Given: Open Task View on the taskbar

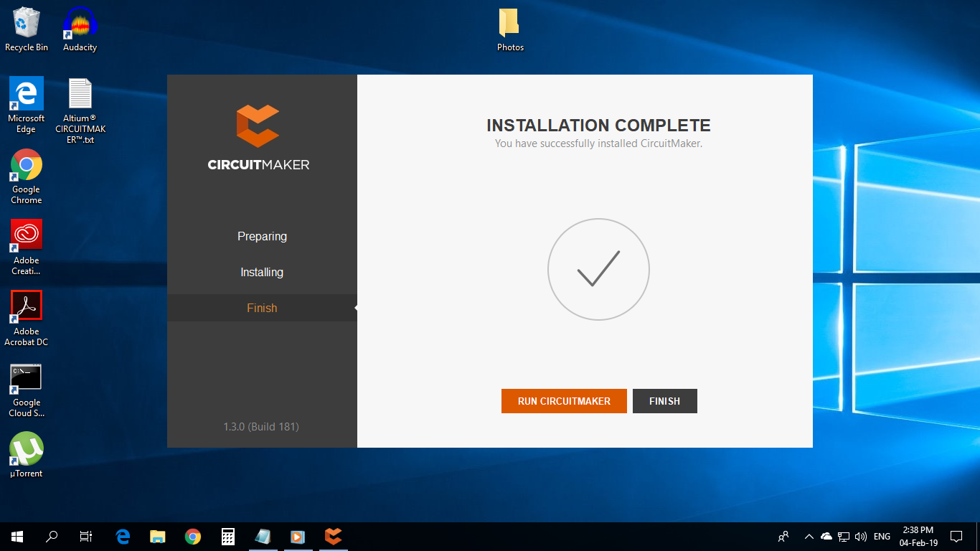Looking at the screenshot, I should [86, 537].
